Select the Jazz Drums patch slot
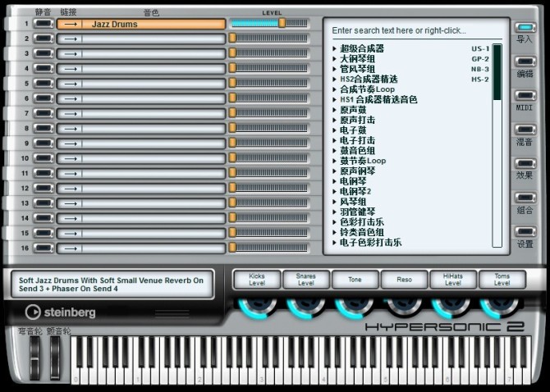The height and width of the screenshot is (392, 550). 141,24
